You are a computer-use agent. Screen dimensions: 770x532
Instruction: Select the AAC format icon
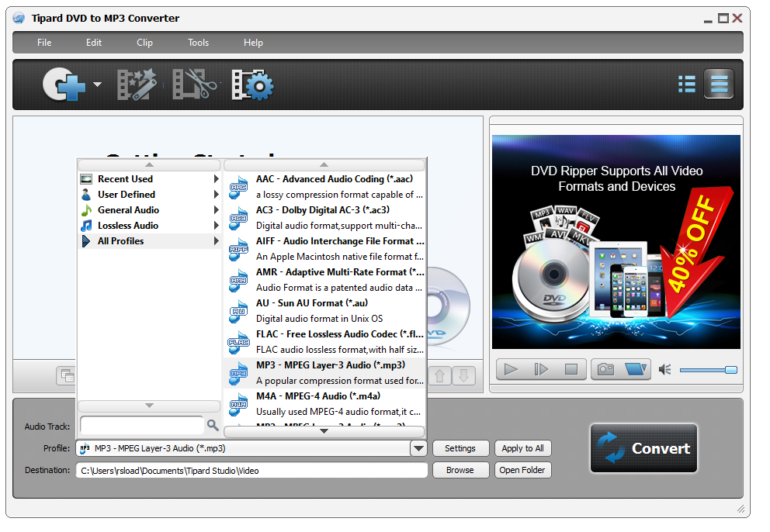(x=238, y=188)
